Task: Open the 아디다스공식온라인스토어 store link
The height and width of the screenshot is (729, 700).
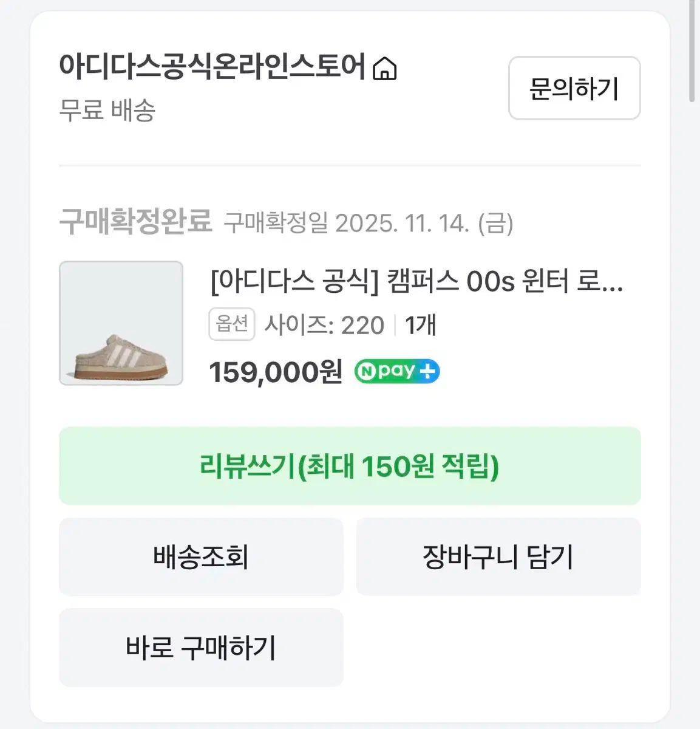Action: [212, 67]
